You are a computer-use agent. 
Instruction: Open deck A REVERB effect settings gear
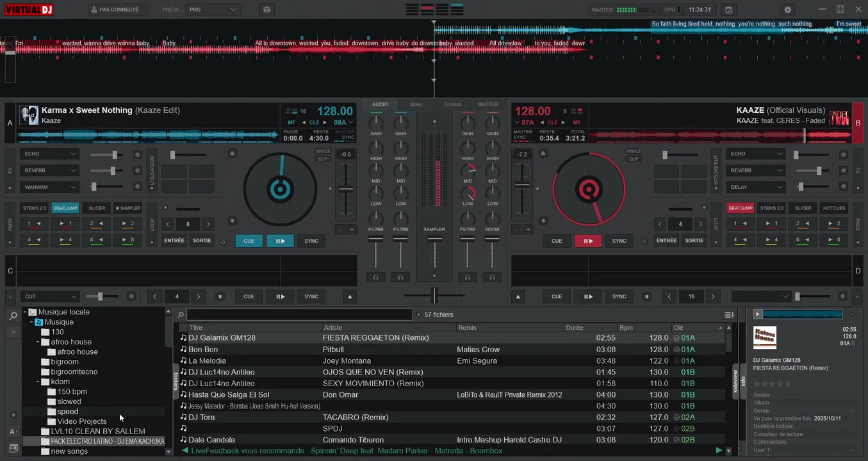pos(136,170)
